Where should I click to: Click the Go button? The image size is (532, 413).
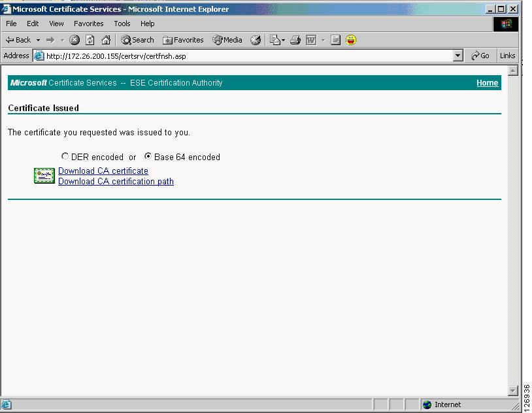click(x=480, y=56)
